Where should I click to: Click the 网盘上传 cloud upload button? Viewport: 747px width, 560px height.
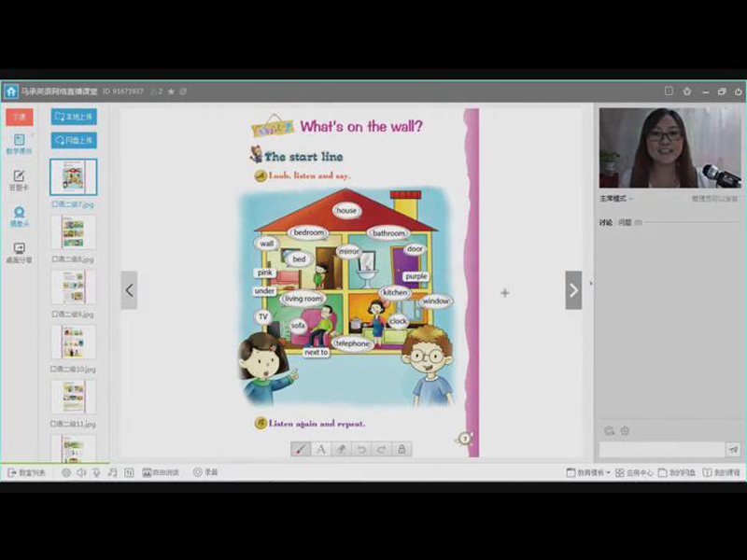pyautogui.click(x=74, y=140)
